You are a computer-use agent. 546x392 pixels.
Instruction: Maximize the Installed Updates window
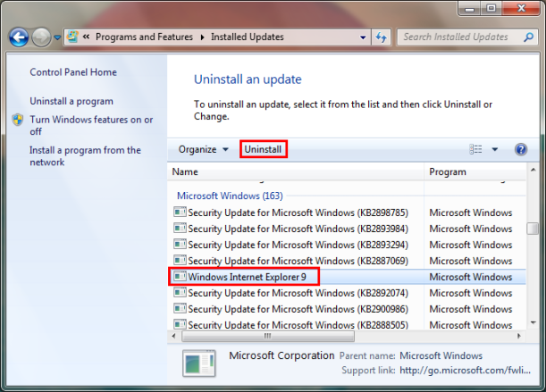(491, 8)
